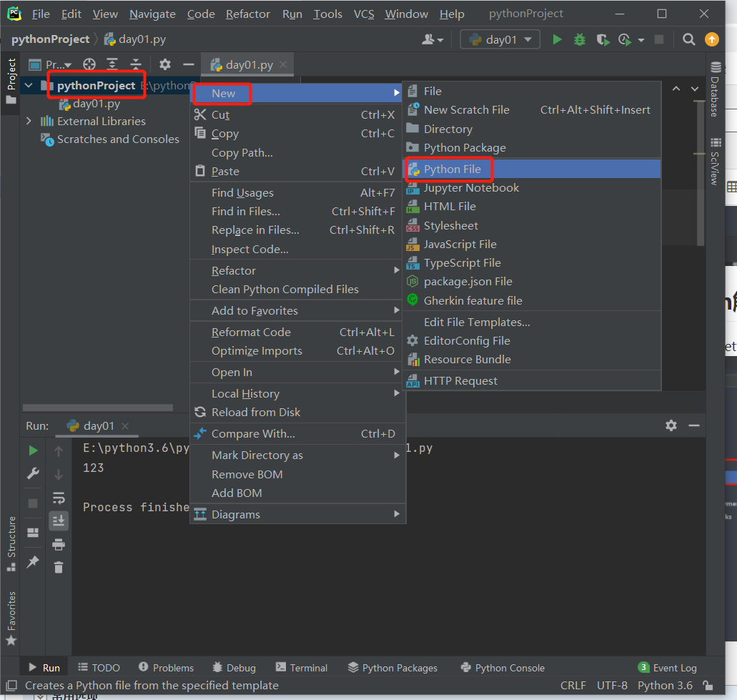Viewport: 737px width, 700px height.
Task: Open the day01 run configuration dropdown
Action: point(500,39)
